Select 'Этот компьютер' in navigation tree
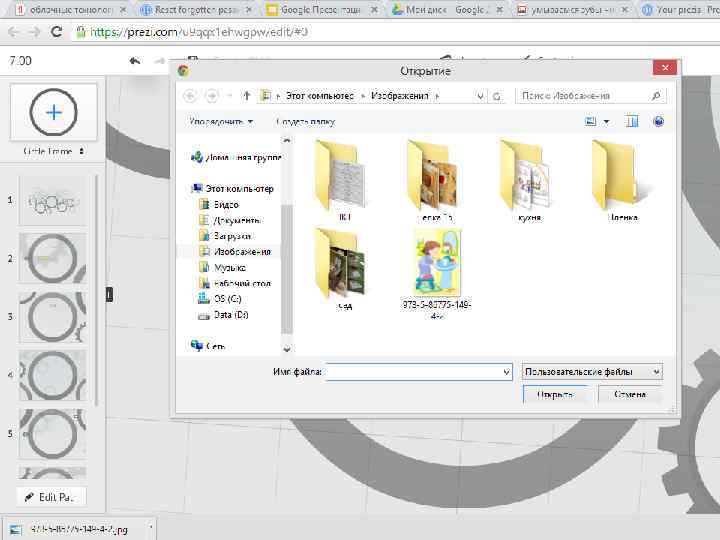The width and height of the screenshot is (720, 540). (232, 189)
